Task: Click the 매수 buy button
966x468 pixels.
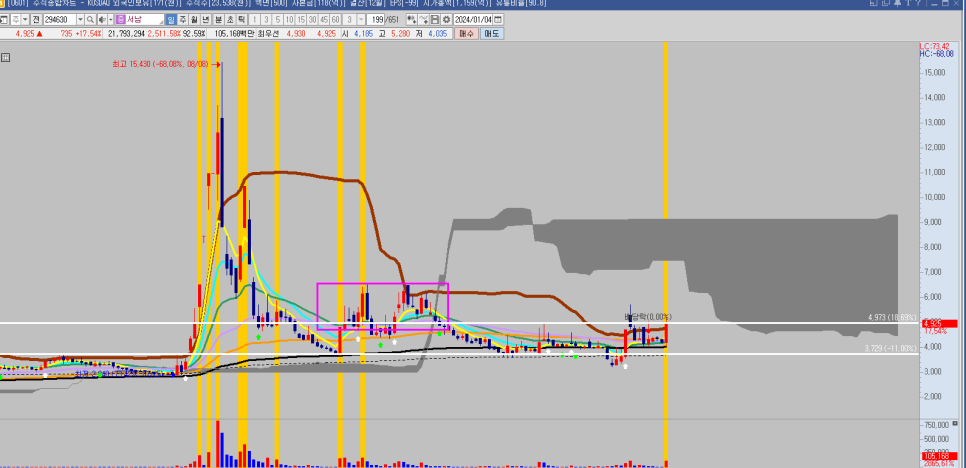Action: pos(466,34)
